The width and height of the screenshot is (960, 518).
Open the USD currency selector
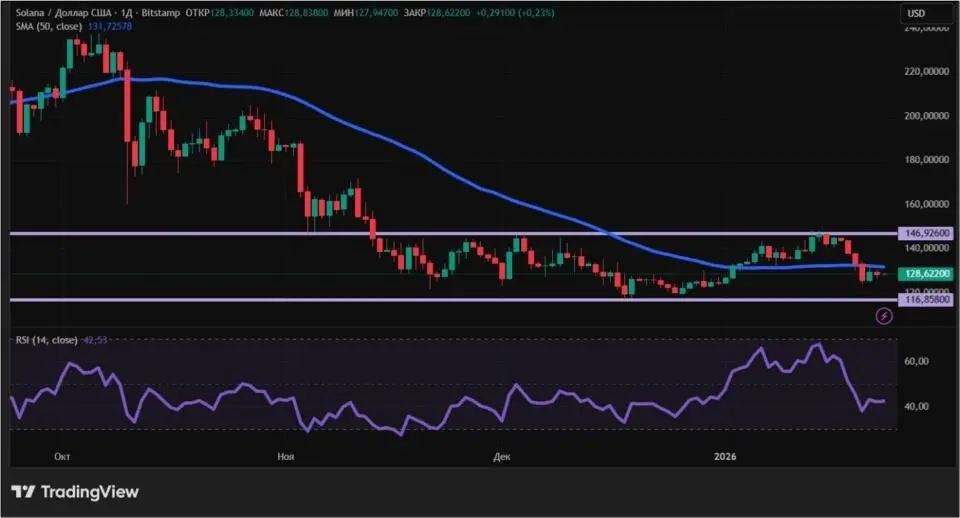point(916,13)
